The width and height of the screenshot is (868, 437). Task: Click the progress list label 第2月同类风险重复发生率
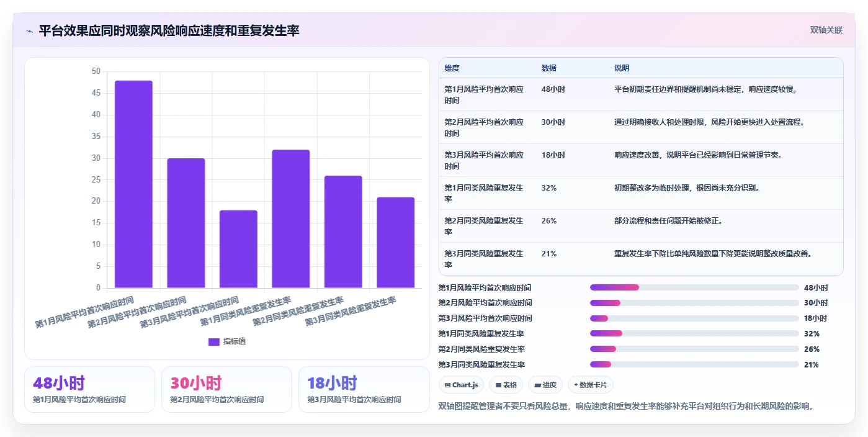coord(481,349)
